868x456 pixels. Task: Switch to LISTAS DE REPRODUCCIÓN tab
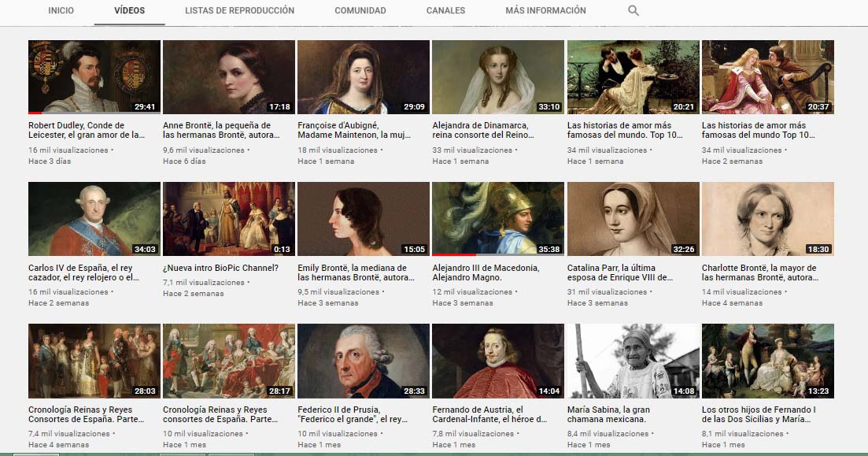click(x=240, y=10)
